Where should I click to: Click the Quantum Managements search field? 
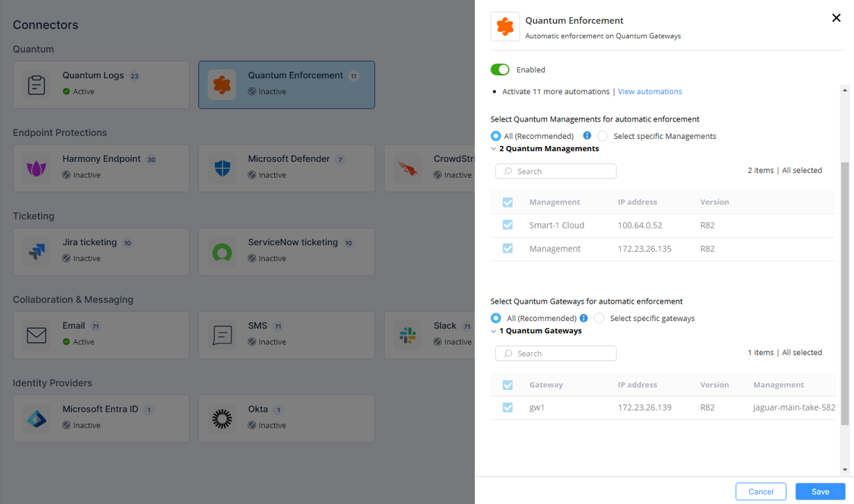pyautogui.click(x=556, y=171)
